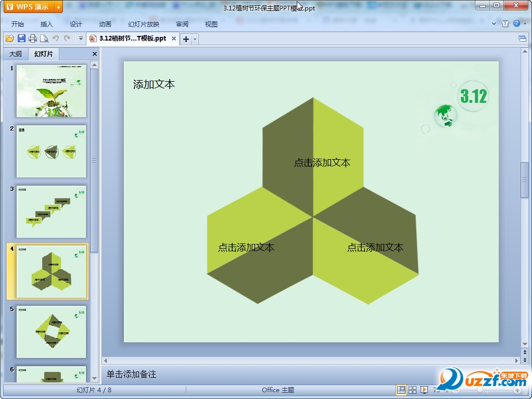Click bottom-left cube text 点击添加文本
Viewport: 532px width, 399px height.
coord(246,248)
